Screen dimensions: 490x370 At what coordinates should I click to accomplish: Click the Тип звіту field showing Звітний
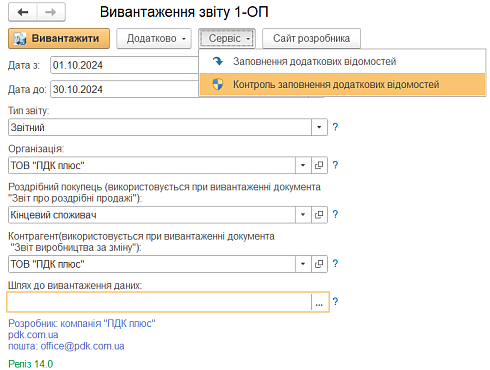click(160, 127)
